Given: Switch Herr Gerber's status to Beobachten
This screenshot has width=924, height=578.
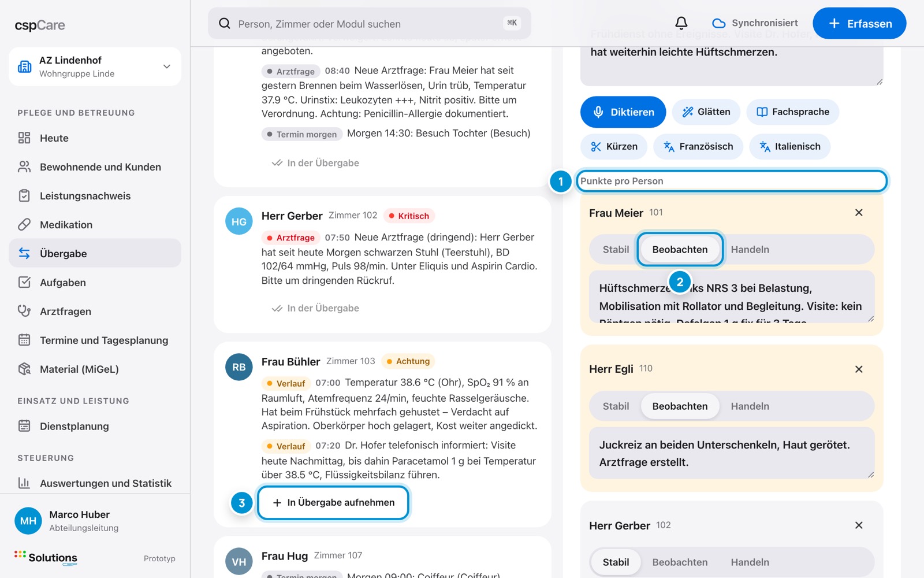Looking at the screenshot, I should pyautogui.click(x=680, y=562).
